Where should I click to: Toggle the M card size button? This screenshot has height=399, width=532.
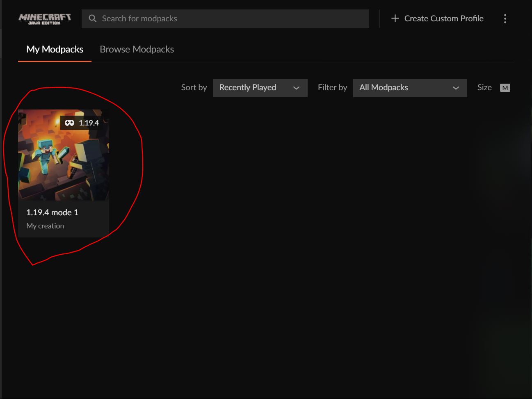pos(505,88)
